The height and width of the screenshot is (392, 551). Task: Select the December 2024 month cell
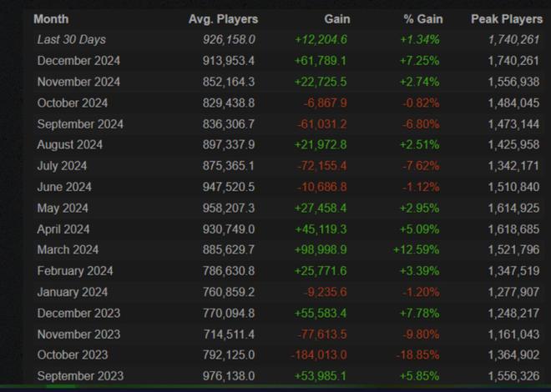pyautogui.click(x=78, y=60)
